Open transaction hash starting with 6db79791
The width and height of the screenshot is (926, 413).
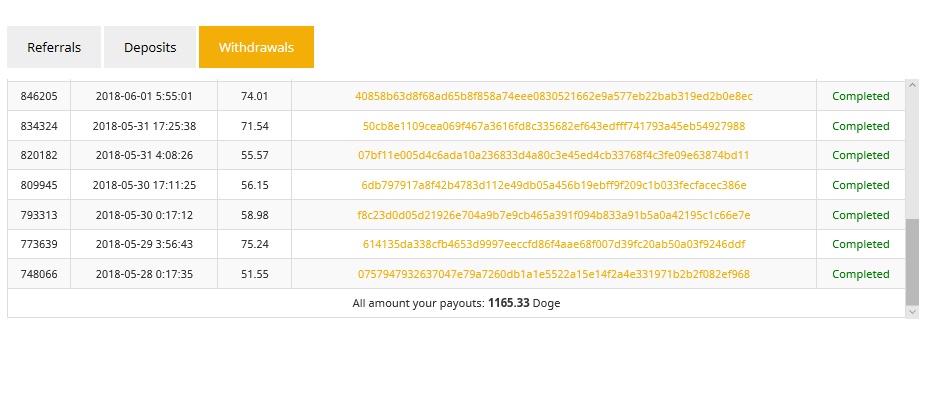click(x=554, y=186)
